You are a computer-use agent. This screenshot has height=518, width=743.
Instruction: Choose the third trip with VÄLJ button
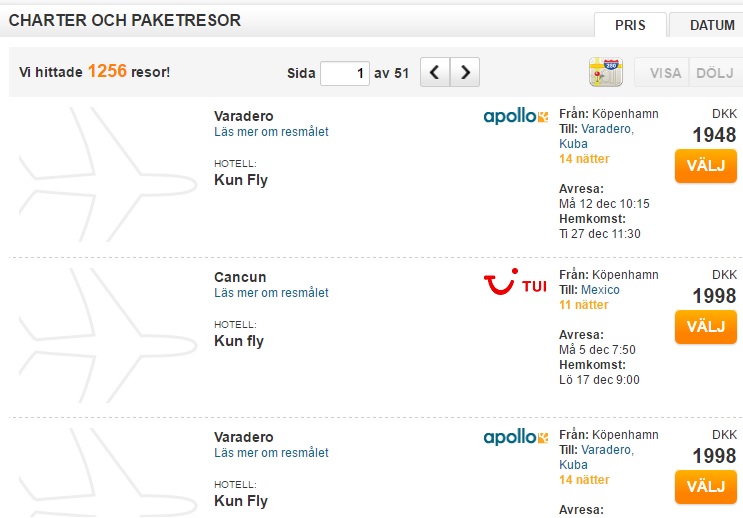pyautogui.click(x=706, y=487)
